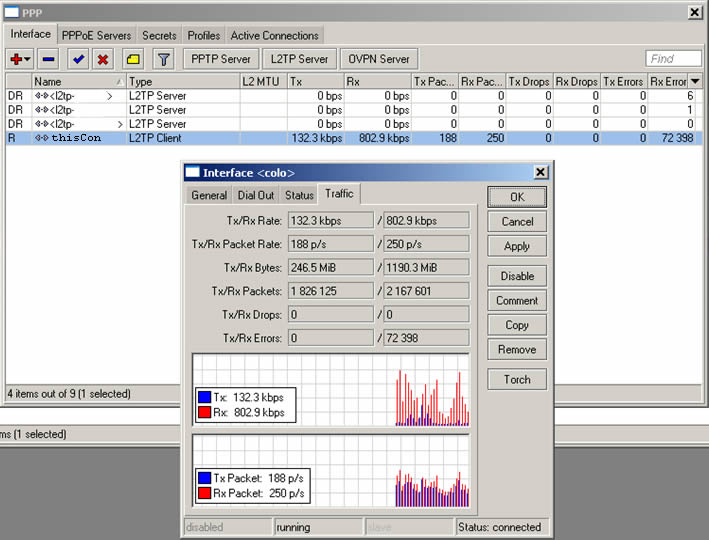Switch to the Secrets tab
Viewport: 709px width, 540px height.
click(x=158, y=35)
